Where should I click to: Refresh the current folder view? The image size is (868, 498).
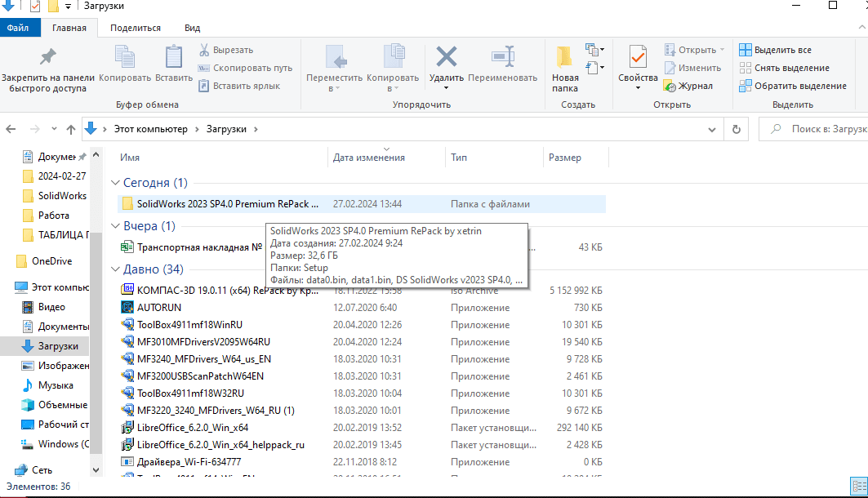(x=736, y=129)
